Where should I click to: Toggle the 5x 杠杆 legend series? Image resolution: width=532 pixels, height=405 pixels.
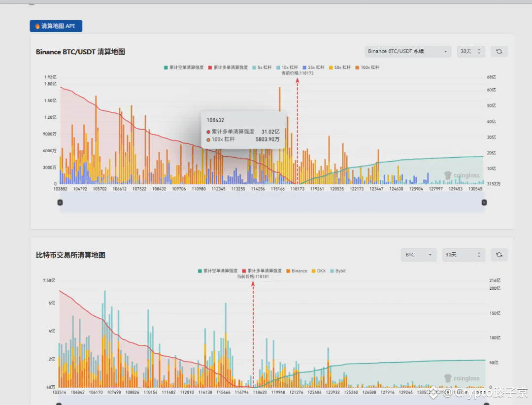262,67
